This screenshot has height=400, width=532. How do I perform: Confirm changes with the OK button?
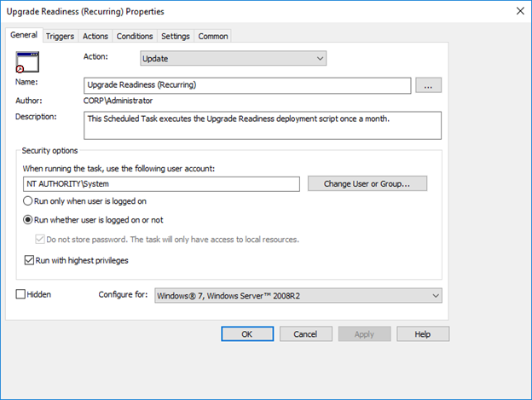tap(247, 334)
